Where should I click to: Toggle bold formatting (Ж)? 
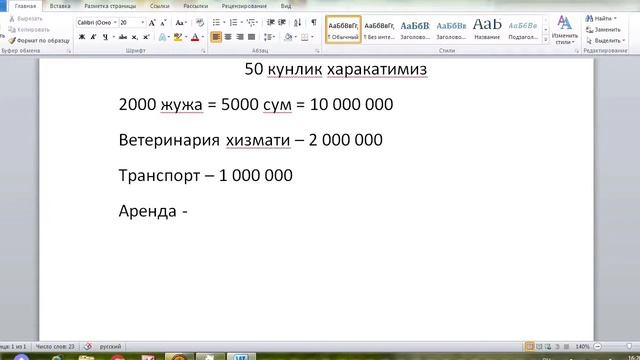click(x=82, y=37)
